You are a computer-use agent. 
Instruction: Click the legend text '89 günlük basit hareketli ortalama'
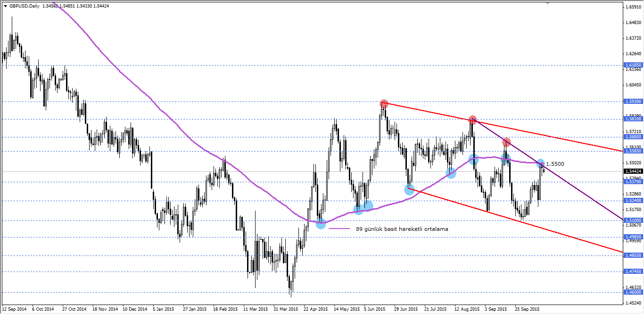(402, 228)
